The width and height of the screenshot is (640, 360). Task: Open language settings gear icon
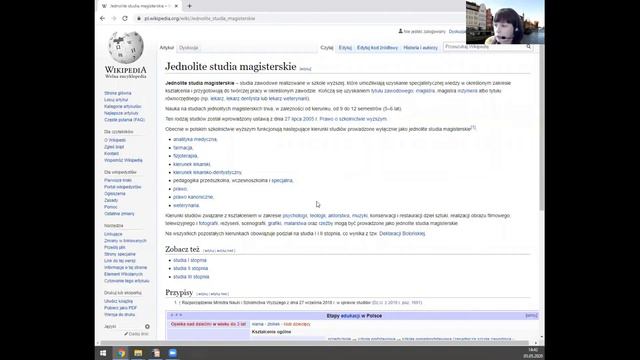[x=147, y=327]
